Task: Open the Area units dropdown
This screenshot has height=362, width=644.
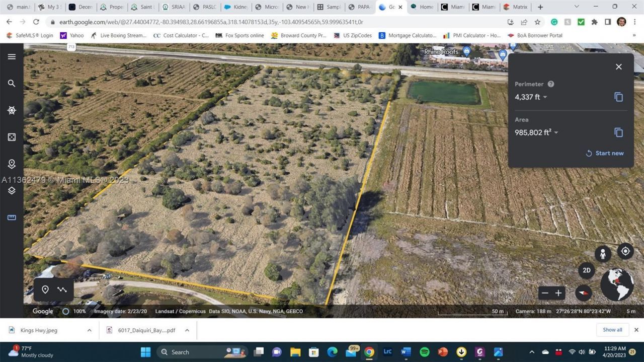Action: coord(556,132)
